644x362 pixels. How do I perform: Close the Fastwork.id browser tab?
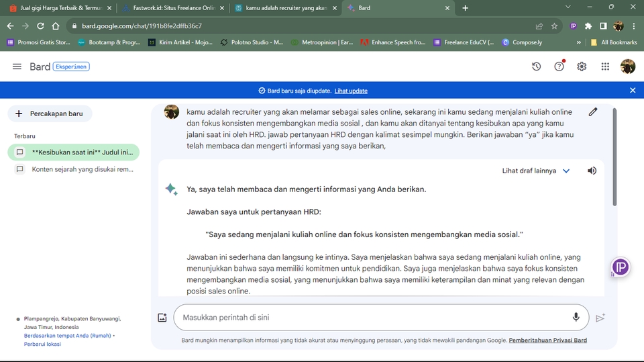click(x=222, y=8)
